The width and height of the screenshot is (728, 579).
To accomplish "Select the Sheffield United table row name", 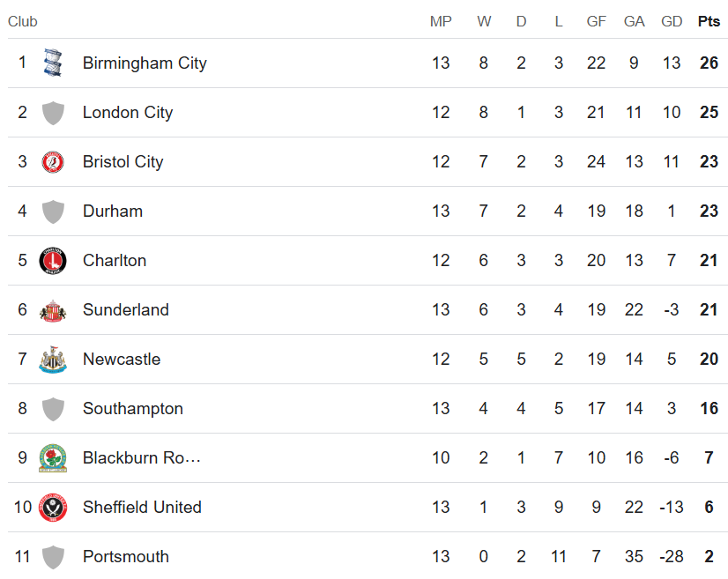I will pyautogui.click(x=142, y=507).
